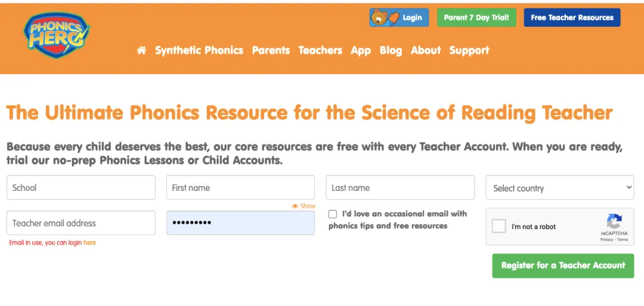The width and height of the screenshot is (644, 306).
Task: Click the School input field
Action: [81, 187]
